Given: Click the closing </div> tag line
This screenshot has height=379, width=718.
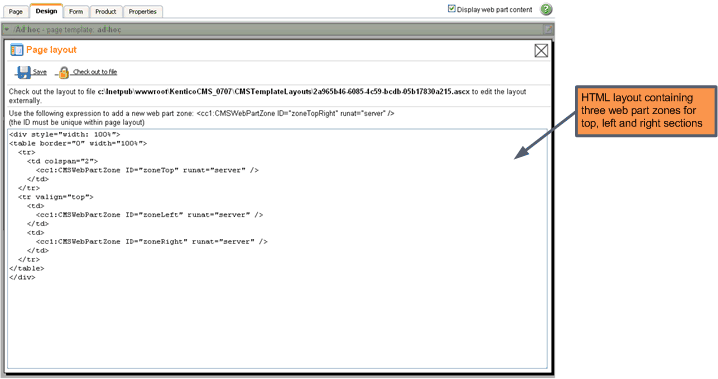Looking at the screenshot, I should (22, 277).
